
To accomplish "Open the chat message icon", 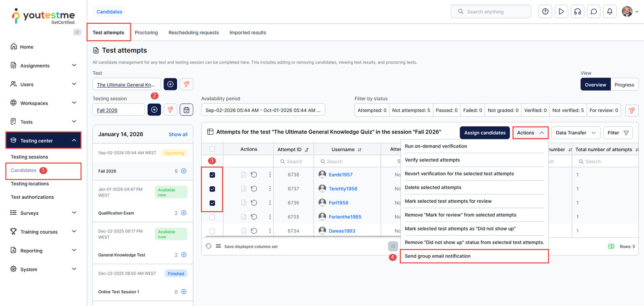I will click(593, 12).
